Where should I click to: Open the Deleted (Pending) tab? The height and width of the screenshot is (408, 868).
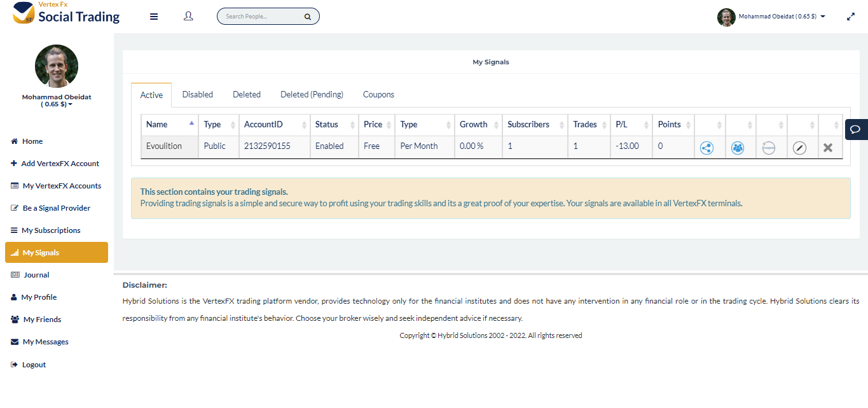click(312, 94)
